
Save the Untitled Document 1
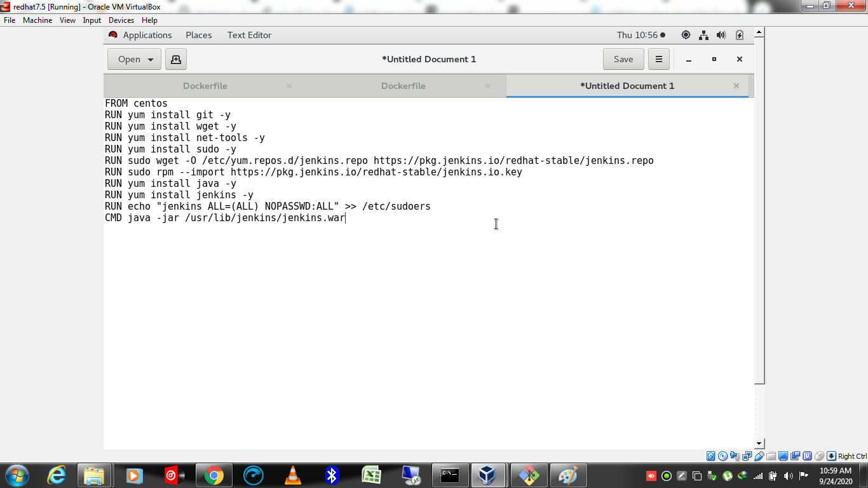[x=623, y=58]
